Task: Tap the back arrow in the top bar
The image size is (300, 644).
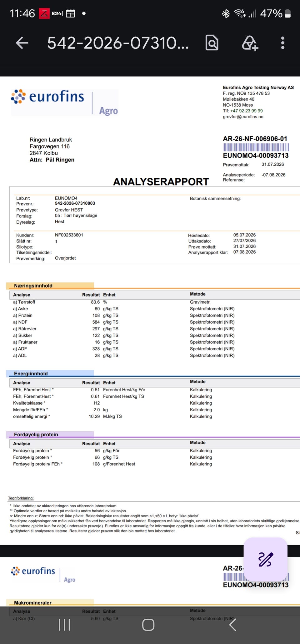Action: tap(22, 43)
